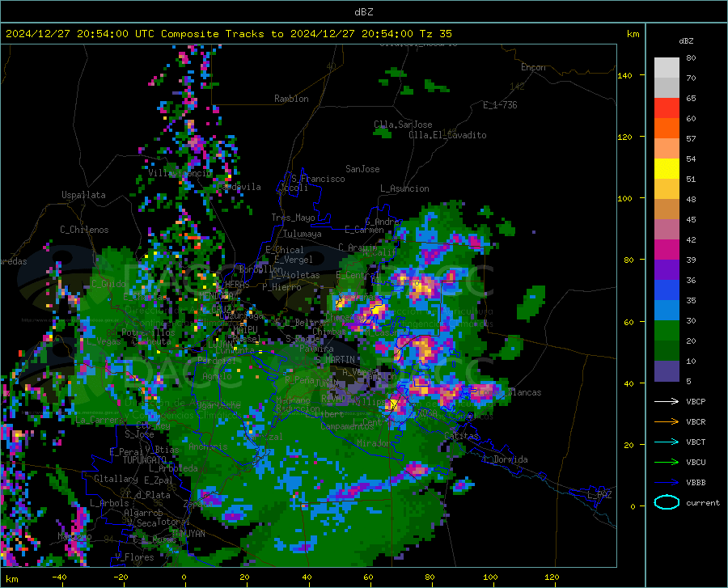Click the Uspallata place label
The width and height of the screenshot is (728, 588).
(83, 195)
